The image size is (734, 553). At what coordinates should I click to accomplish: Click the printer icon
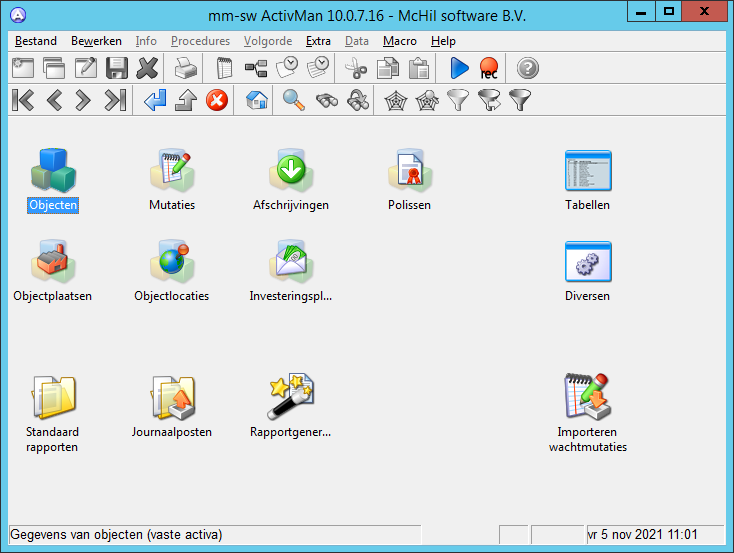186,68
